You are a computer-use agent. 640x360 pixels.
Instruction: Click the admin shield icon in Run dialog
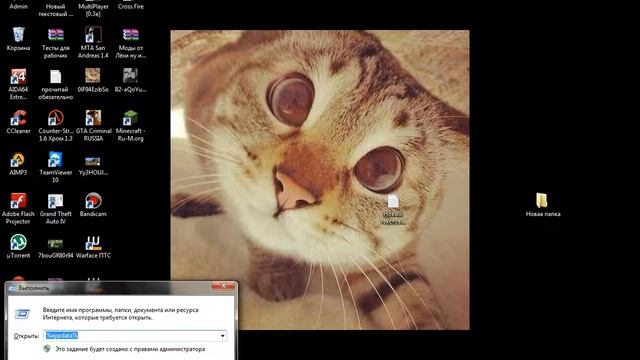pos(47,349)
